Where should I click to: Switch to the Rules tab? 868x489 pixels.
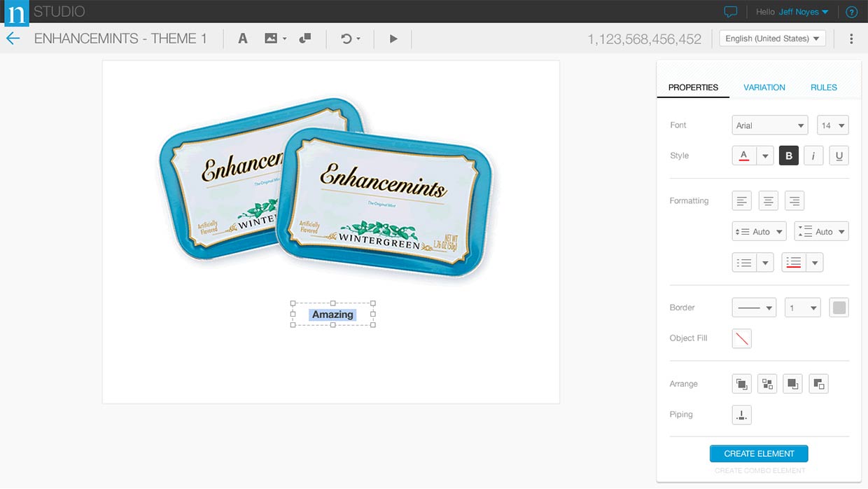(824, 88)
